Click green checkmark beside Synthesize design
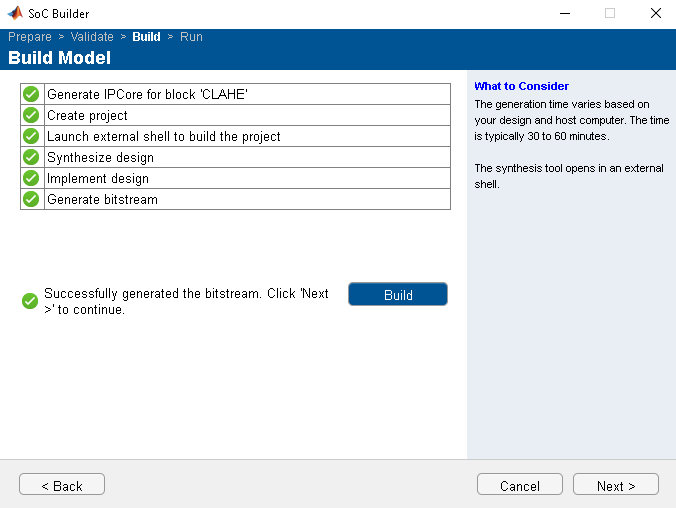Image resolution: width=676 pixels, height=508 pixels. pyautogui.click(x=31, y=157)
